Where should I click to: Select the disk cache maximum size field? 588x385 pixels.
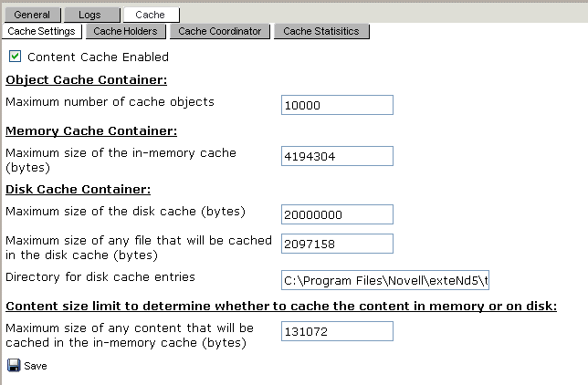pos(337,214)
